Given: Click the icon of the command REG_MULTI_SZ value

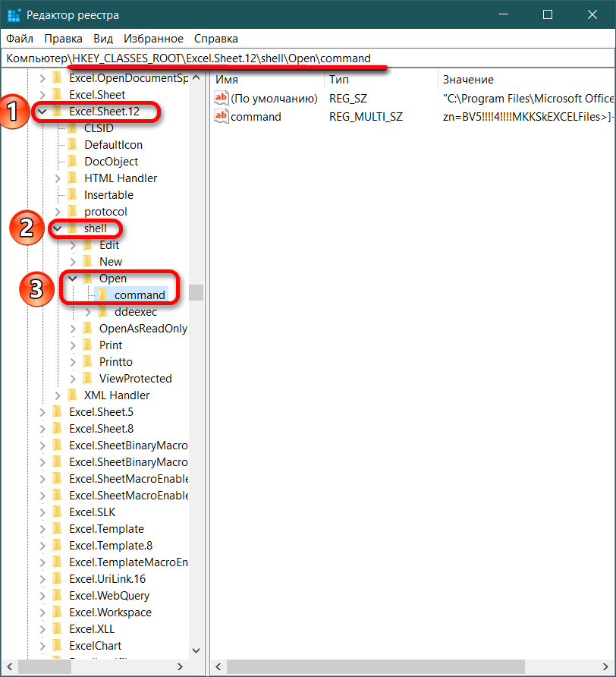Looking at the screenshot, I should [222, 116].
